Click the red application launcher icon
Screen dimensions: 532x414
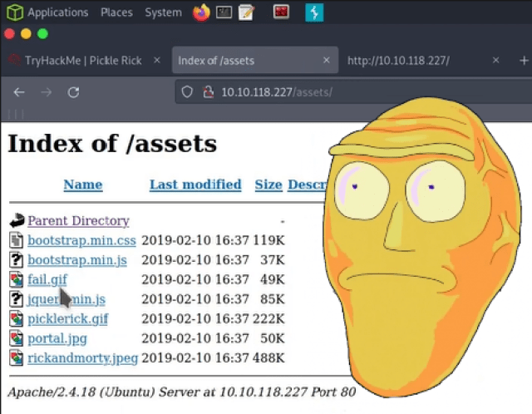point(281,12)
